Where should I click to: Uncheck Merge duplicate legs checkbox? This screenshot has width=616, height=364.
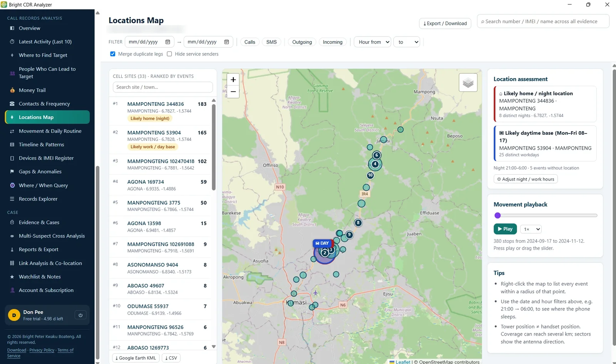pos(113,54)
